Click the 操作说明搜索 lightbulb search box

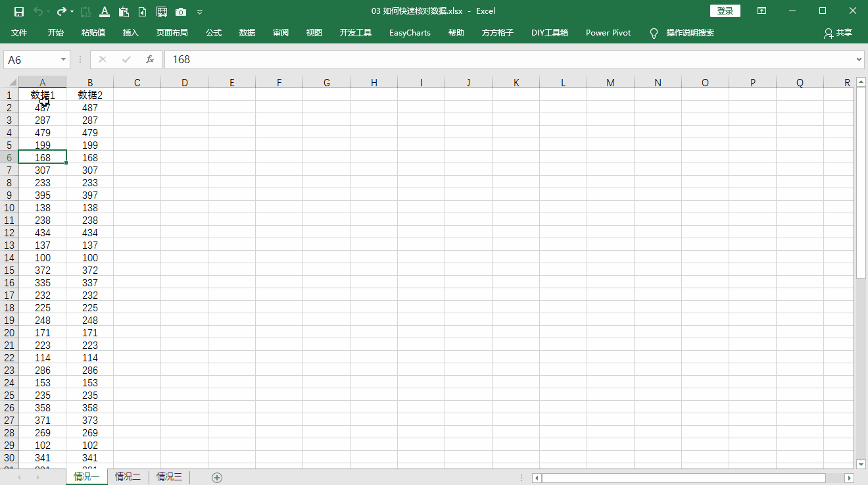coord(682,33)
